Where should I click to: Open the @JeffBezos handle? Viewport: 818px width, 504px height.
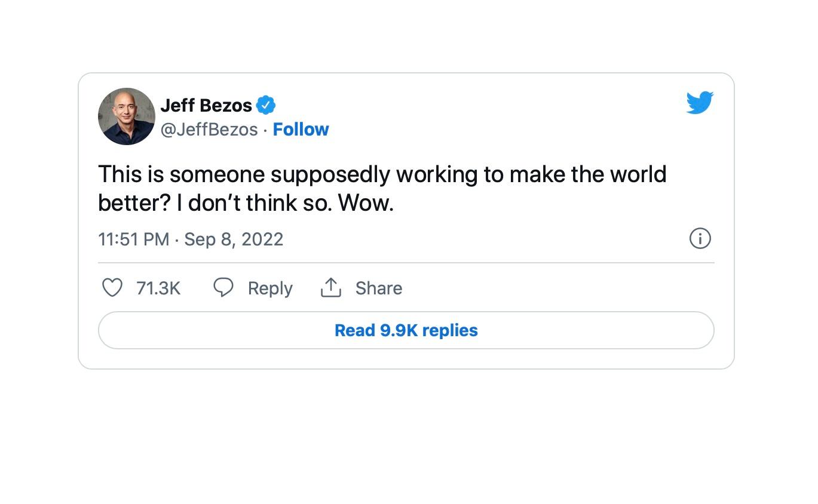210,129
